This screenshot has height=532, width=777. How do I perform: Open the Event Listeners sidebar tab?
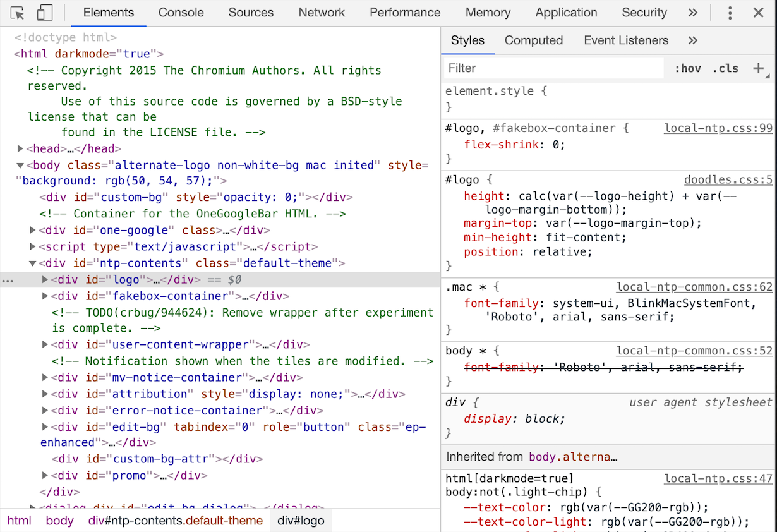pyautogui.click(x=626, y=40)
